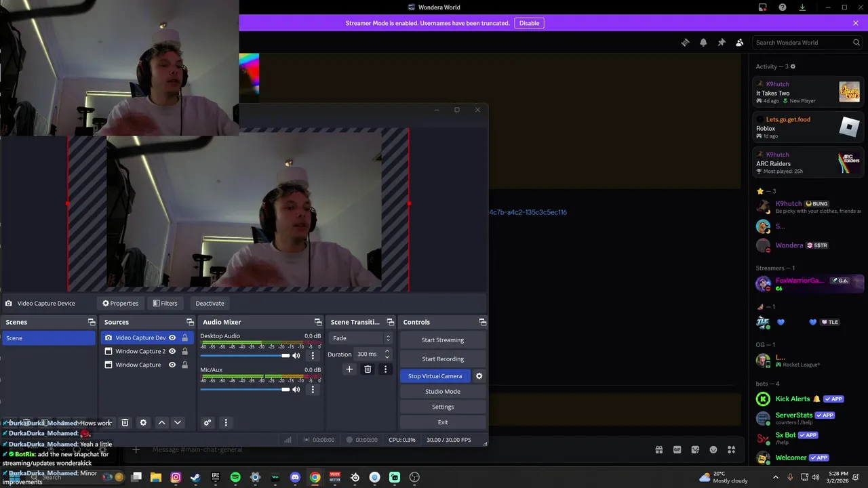
Task: Click Exit in OBS Controls
Action: 443,422
